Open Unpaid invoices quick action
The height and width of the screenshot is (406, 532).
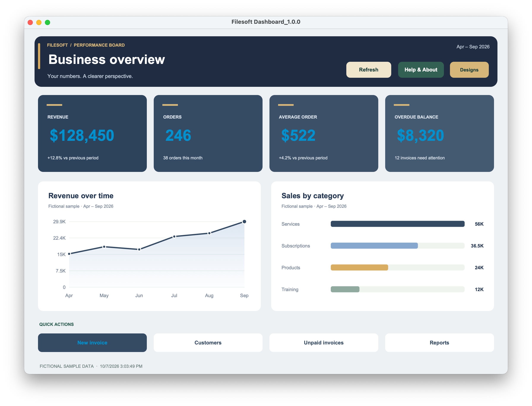tap(323, 343)
